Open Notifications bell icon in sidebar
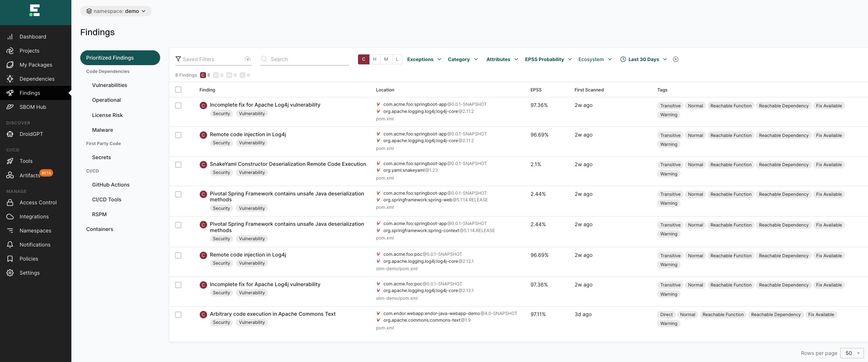This screenshot has height=362, width=868. [10, 245]
